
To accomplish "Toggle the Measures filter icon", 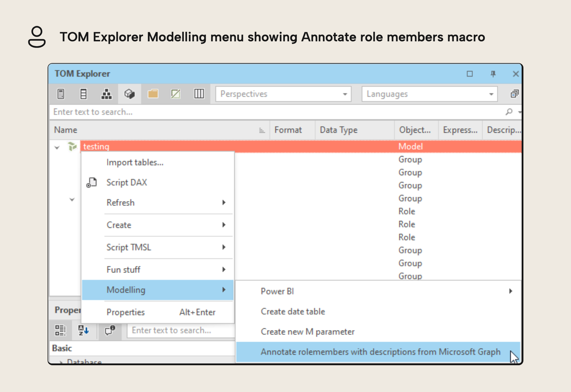I will click(x=61, y=94).
